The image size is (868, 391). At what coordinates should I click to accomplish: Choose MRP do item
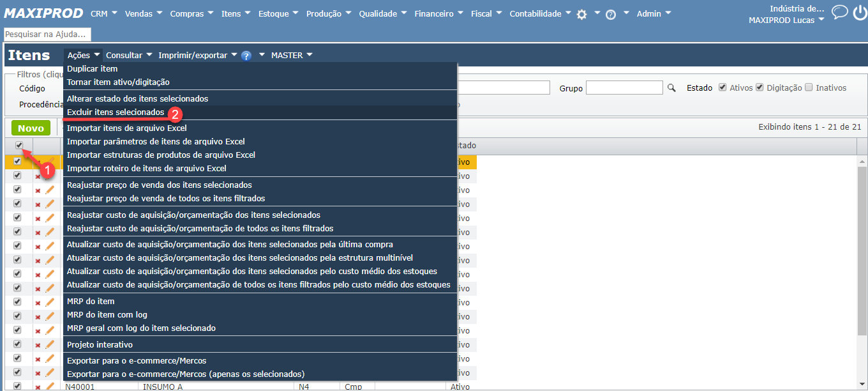click(x=260, y=302)
